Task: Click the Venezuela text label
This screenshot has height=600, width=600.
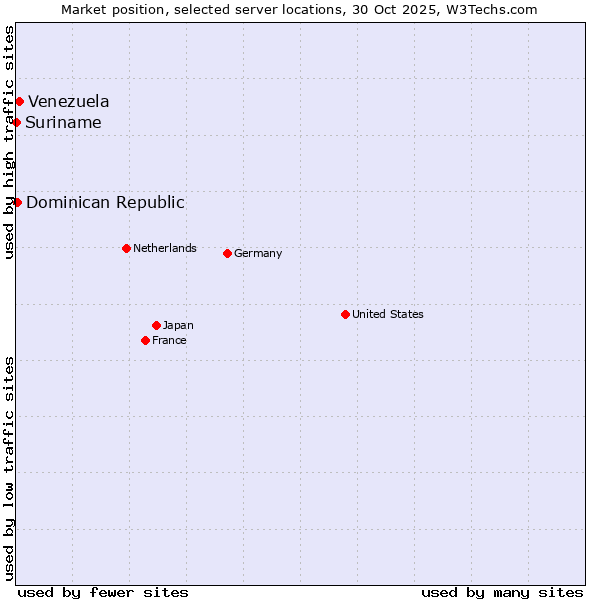Action: (68, 101)
